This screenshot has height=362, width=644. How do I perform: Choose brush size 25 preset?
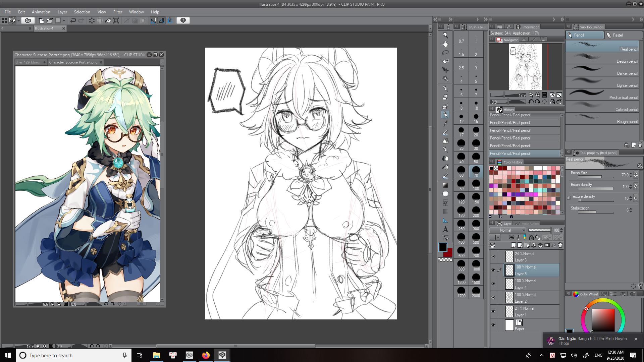pos(462,145)
